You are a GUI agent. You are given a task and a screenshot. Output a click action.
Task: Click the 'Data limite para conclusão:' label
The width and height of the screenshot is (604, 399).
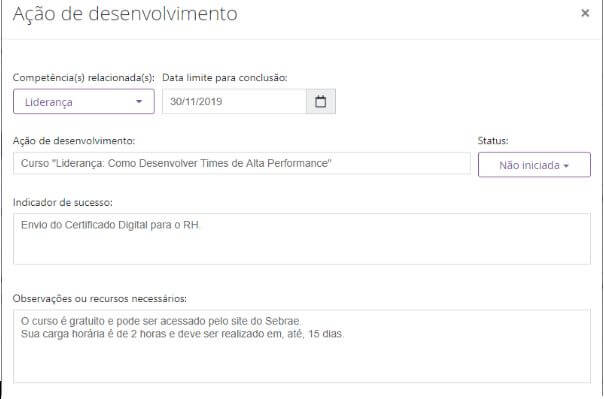click(x=225, y=78)
